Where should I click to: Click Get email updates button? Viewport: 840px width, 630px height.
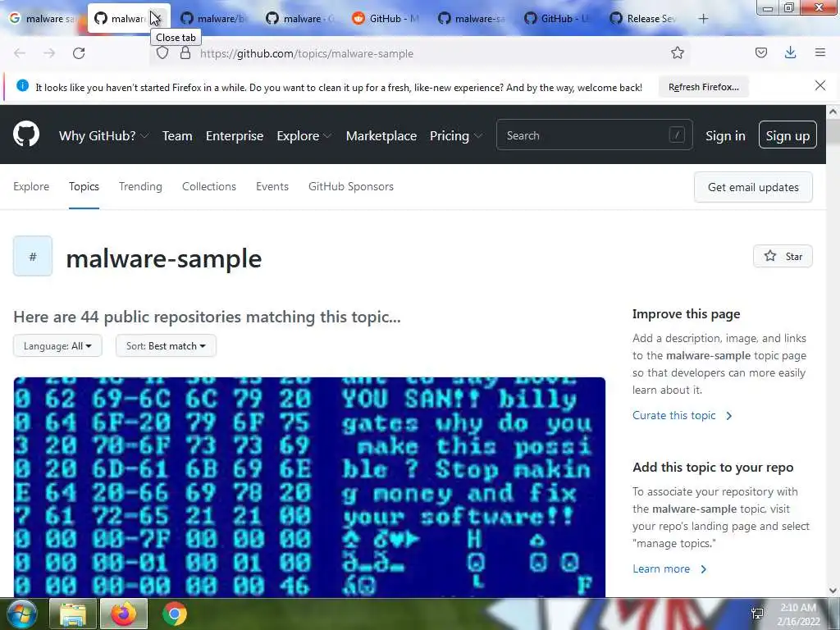click(x=753, y=187)
